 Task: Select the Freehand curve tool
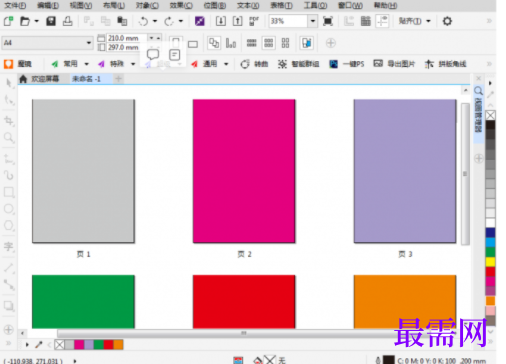click(x=9, y=175)
